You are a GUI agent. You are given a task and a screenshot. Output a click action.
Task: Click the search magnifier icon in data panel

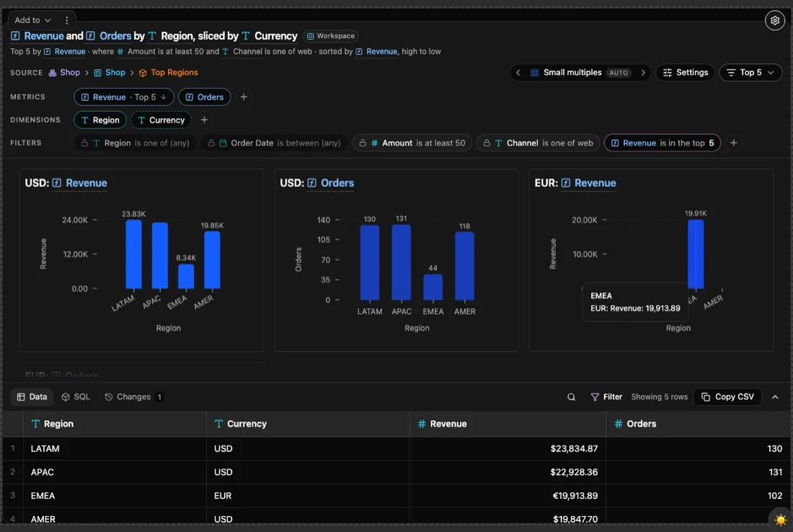pyautogui.click(x=571, y=397)
